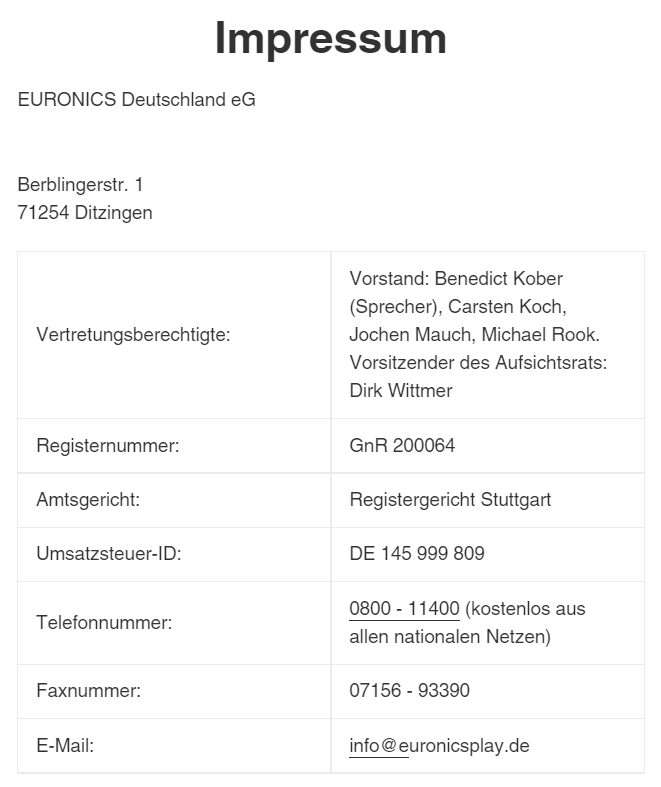661x787 pixels.
Task: Click the GnR 200064 register number value
Action: coord(402,446)
